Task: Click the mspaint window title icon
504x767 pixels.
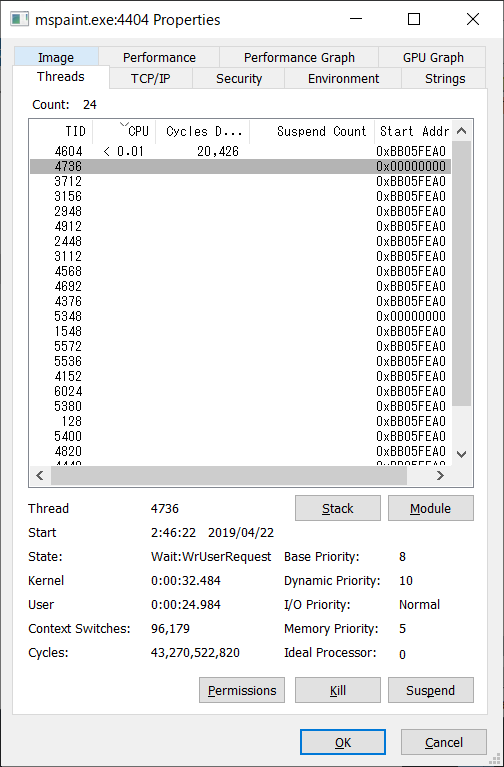Action: click(20, 20)
